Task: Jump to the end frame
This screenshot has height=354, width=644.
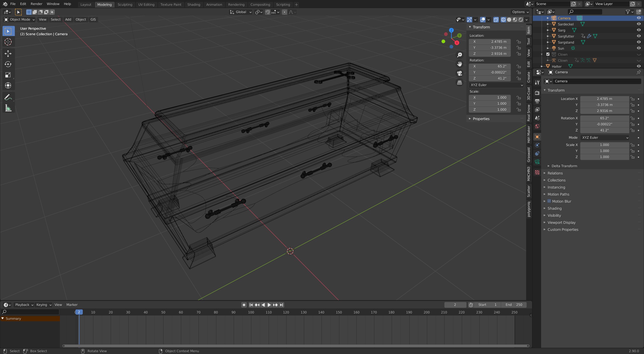Action: coord(281,305)
